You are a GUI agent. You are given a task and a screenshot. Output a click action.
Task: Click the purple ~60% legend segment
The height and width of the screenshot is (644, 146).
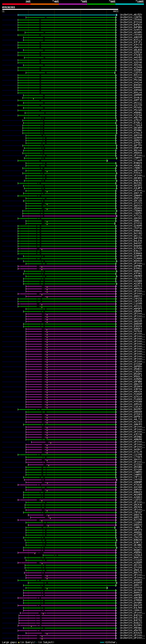(73, 4)
